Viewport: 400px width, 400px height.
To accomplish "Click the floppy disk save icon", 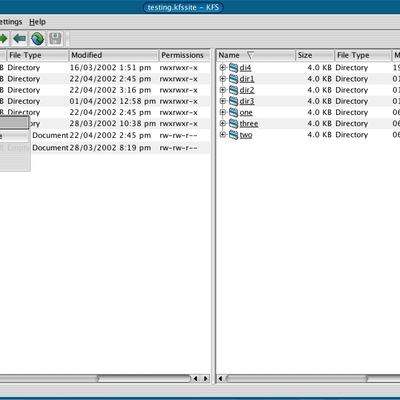I will pyautogui.click(x=55, y=39).
